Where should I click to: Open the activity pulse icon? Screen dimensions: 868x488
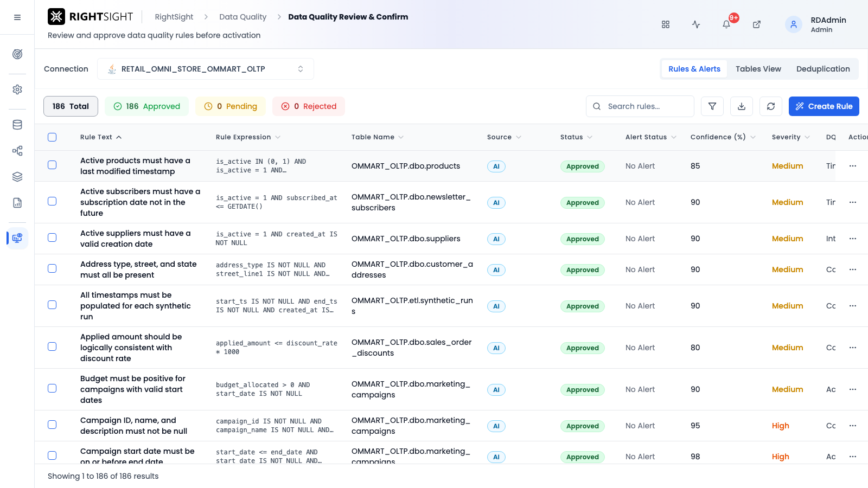[x=696, y=24]
